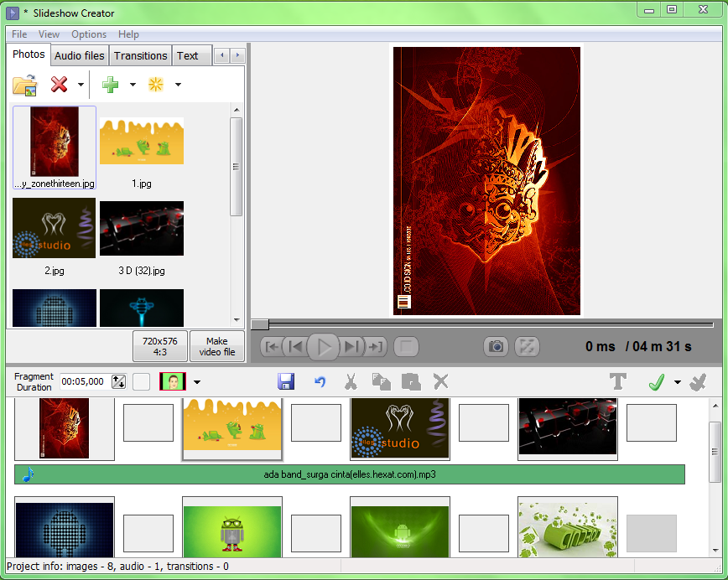Click the yellow star effect icon
The width and height of the screenshot is (728, 580).
pyautogui.click(x=155, y=85)
